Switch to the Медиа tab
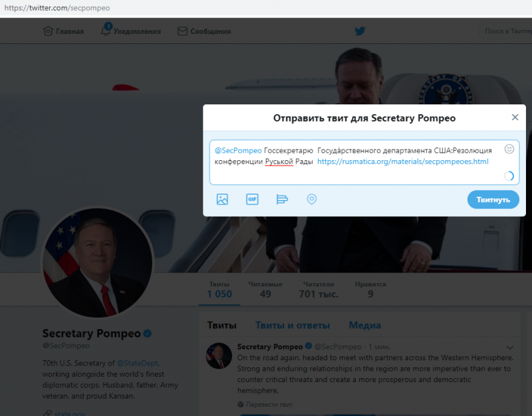 click(364, 325)
